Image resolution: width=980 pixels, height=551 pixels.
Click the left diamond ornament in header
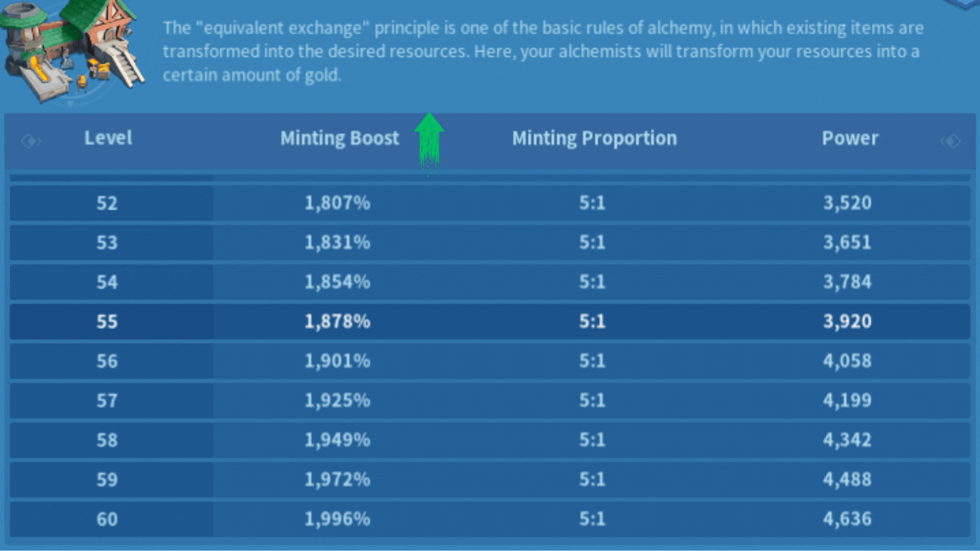[31, 141]
